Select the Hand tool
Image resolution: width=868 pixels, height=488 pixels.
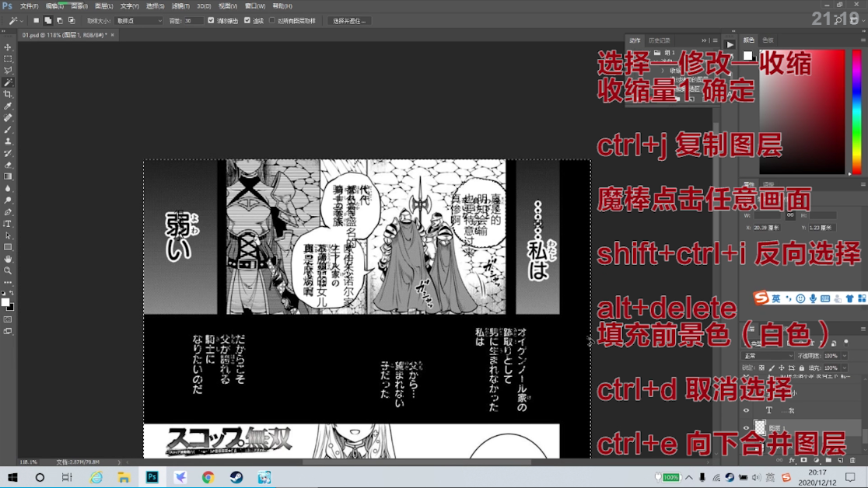point(8,259)
